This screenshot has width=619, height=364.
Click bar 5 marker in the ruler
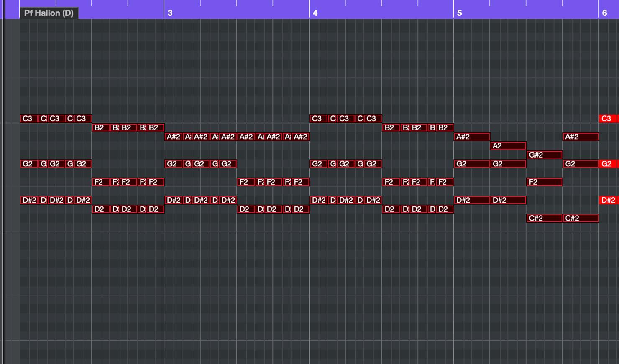(459, 13)
